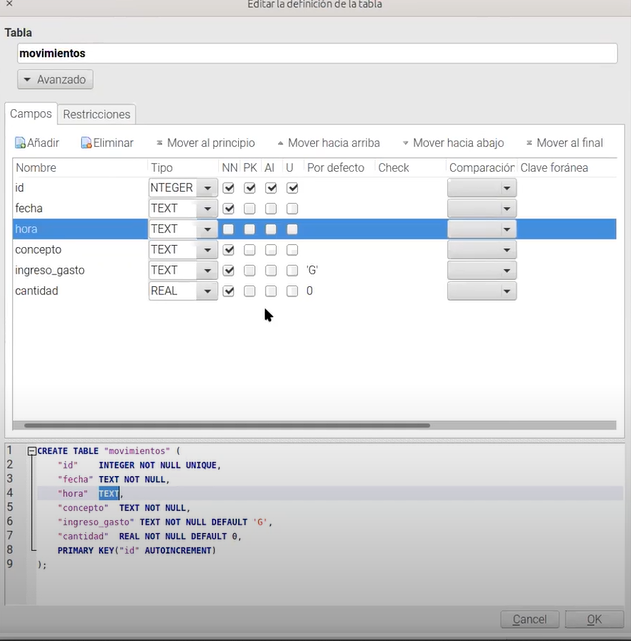
Task: Collapse the CREATE TABLE code fold marker
Action: (x=31, y=451)
